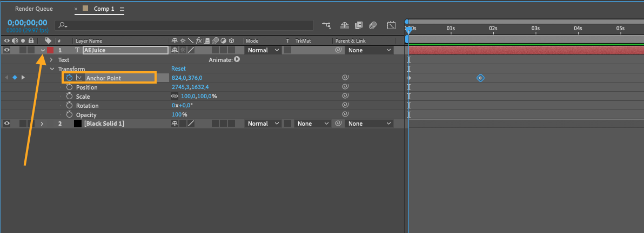Click the Black Solid 1 parent pick whip

tap(338, 123)
